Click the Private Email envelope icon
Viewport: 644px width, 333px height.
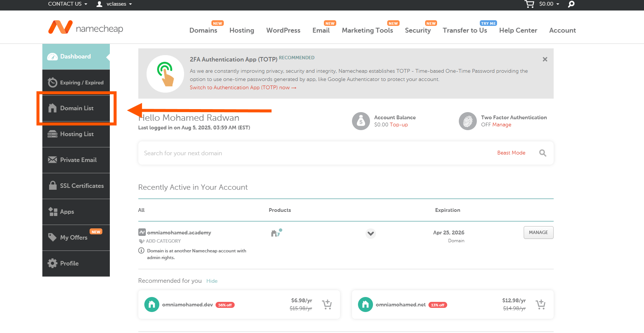click(52, 160)
